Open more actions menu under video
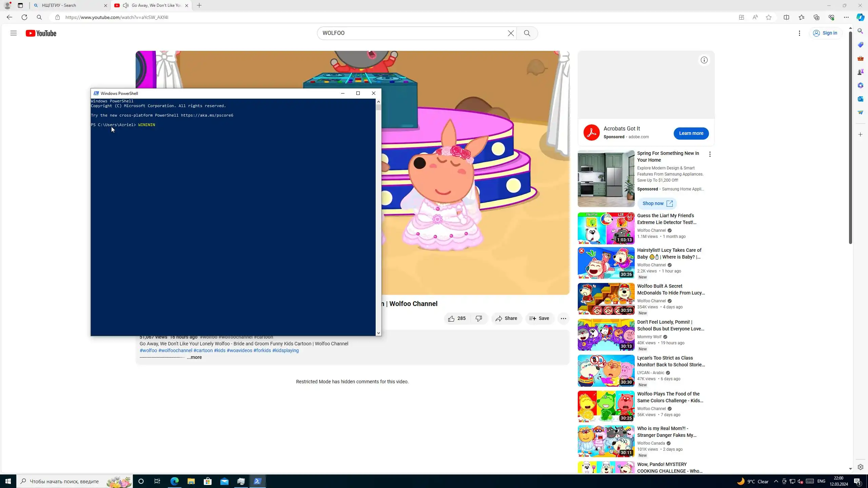 563,319
